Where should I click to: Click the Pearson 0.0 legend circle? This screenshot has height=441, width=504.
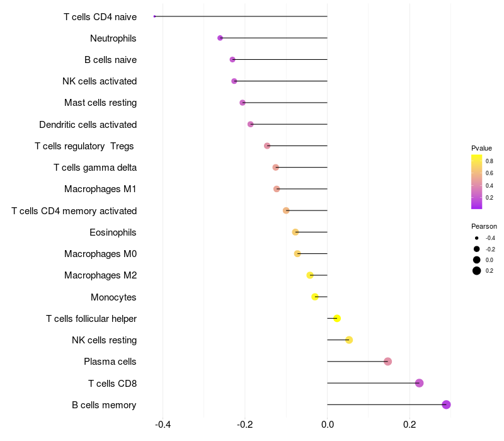pyautogui.click(x=476, y=260)
